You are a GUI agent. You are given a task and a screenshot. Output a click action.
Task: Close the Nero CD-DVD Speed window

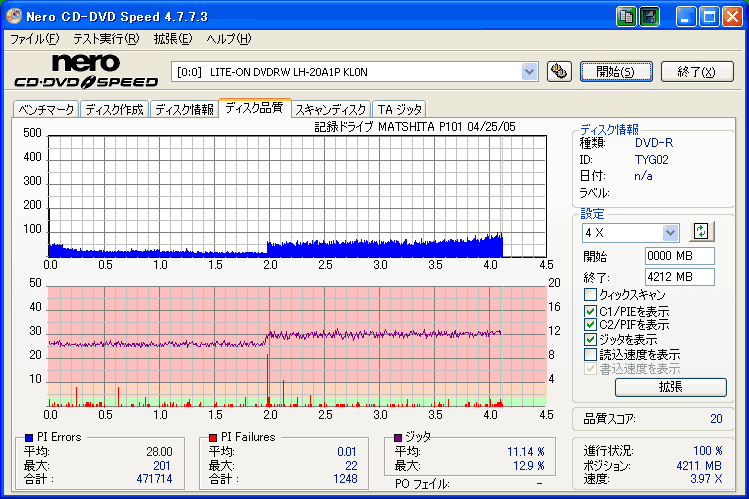[732, 17]
